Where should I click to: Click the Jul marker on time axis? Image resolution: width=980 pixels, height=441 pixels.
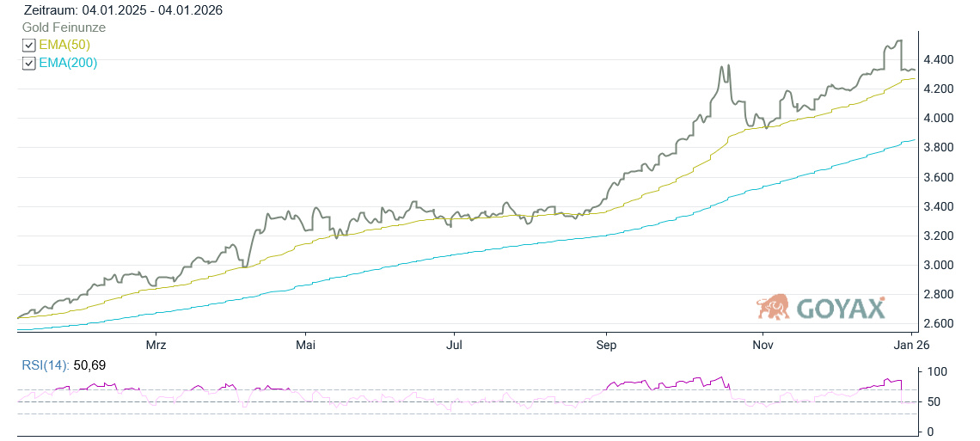click(455, 345)
